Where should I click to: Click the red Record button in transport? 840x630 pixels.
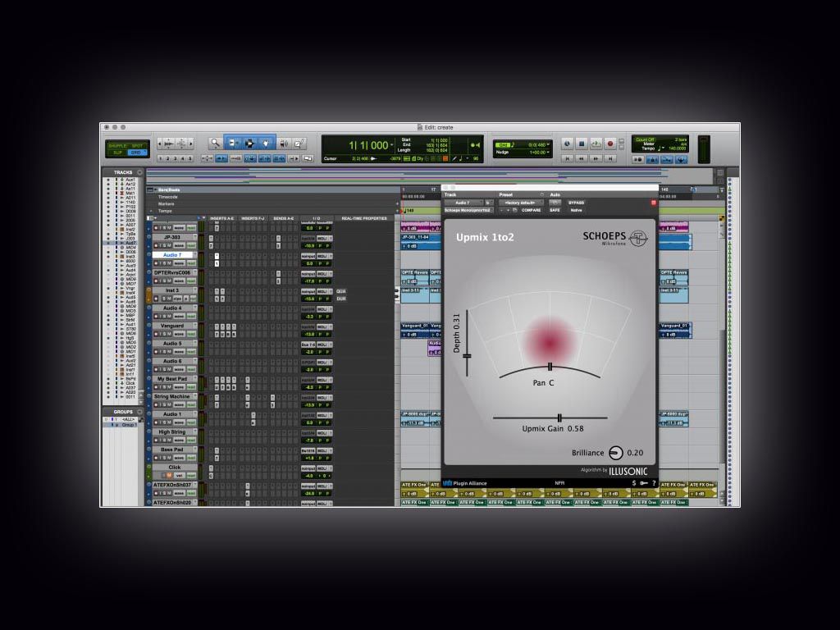click(x=609, y=144)
